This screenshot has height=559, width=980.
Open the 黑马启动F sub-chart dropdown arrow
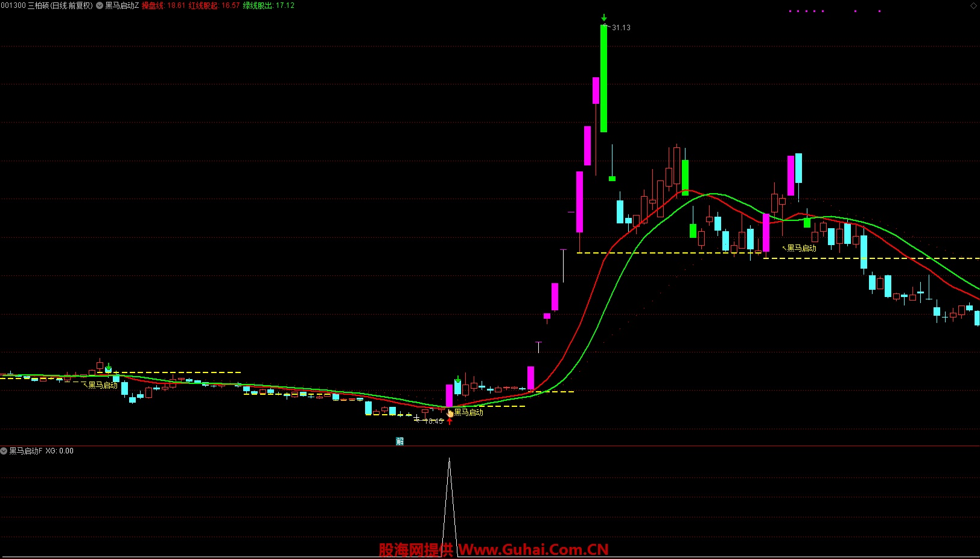(x=4, y=451)
